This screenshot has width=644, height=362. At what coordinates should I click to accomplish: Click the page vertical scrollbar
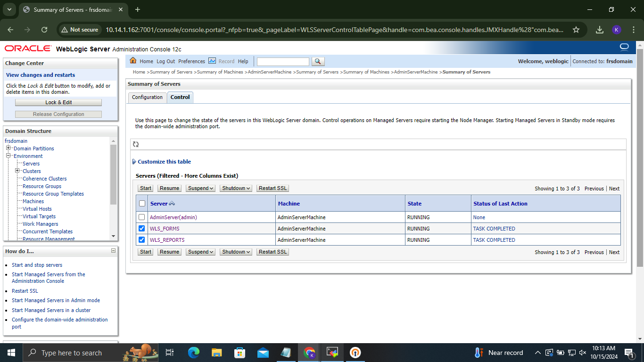coord(640,157)
